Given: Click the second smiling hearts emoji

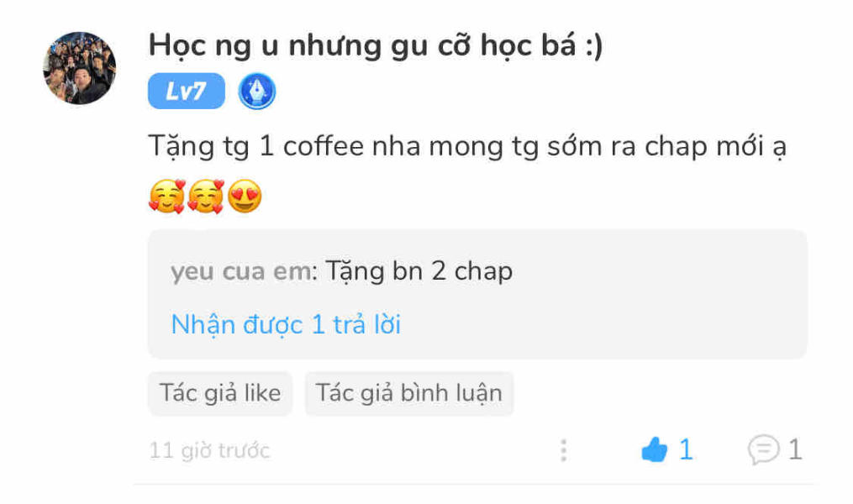Looking at the screenshot, I should (206, 197).
